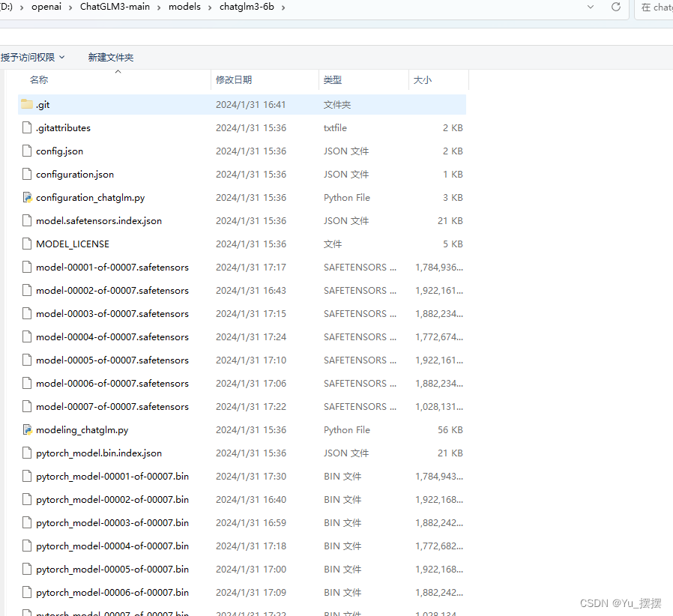The height and width of the screenshot is (616, 673).
Task: Click the models breadcrumb link
Action: [x=184, y=7]
